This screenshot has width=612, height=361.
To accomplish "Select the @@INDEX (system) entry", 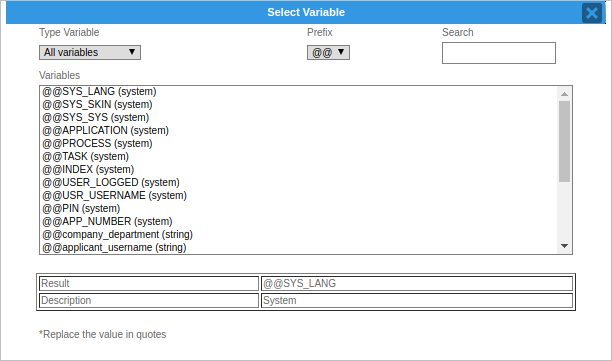I will [299, 169].
